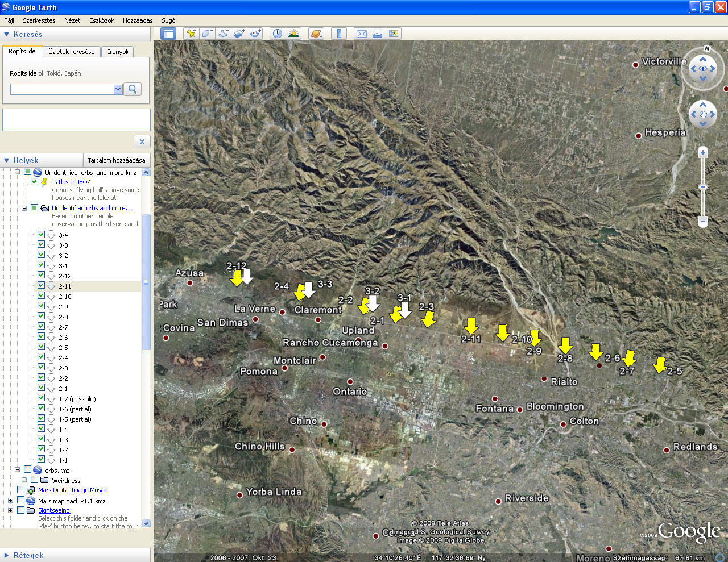Open the ruler measurement tool
Image resolution: width=728 pixels, height=562 pixels.
pyautogui.click(x=339, y=34)
